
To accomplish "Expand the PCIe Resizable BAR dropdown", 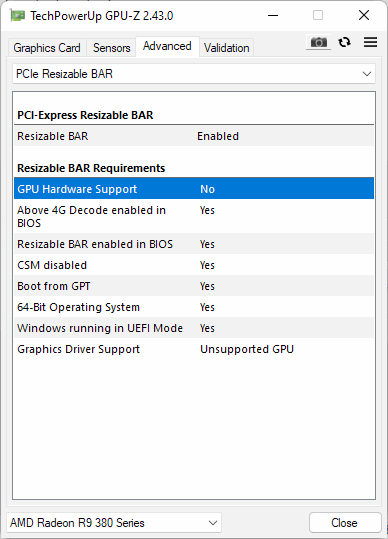I will [194, 74].
